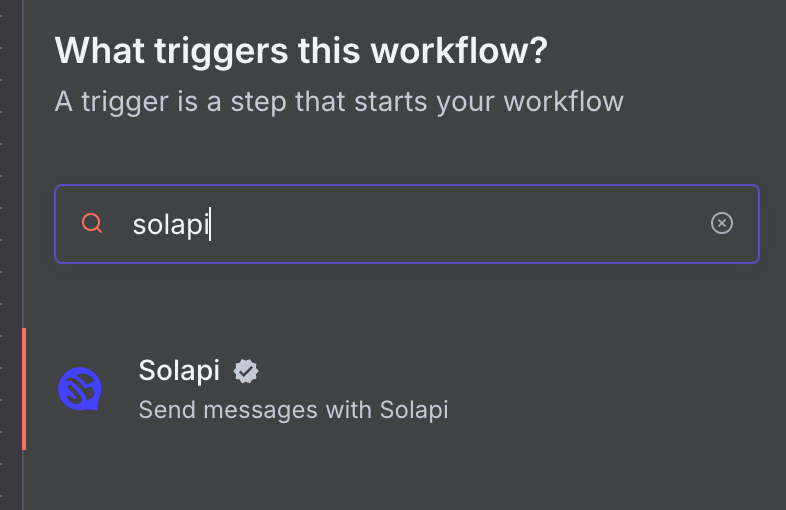Click the panel area right of the heading
The width and height of the screenshot is (786, 510).
pos(670,50)
